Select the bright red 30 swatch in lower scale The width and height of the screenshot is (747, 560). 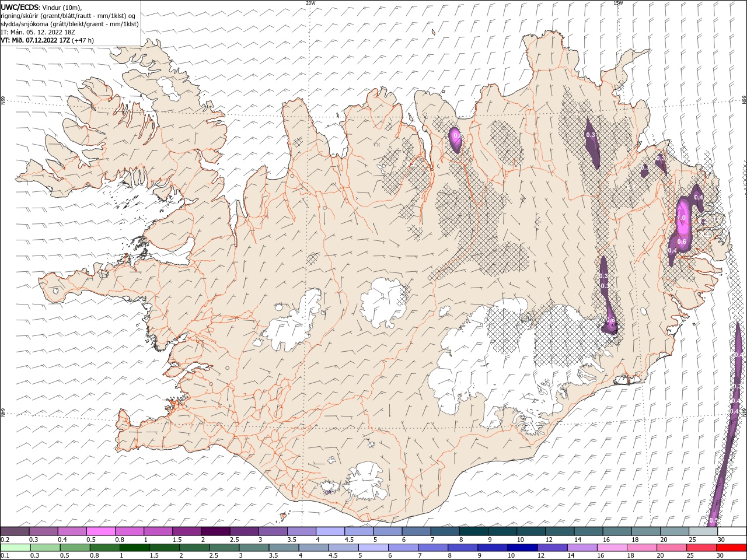732,548
